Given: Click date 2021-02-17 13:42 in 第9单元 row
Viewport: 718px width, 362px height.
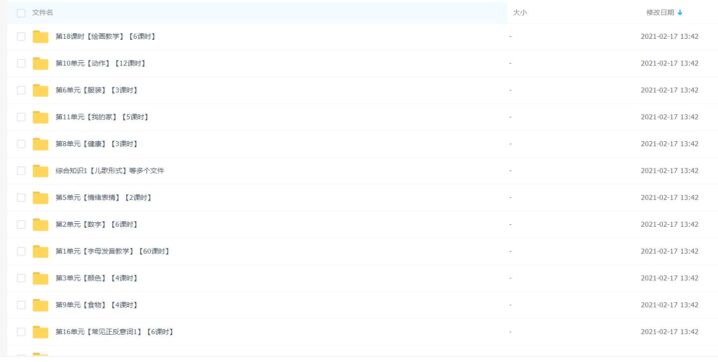Looking at the screenshot, I should [669, 305].
